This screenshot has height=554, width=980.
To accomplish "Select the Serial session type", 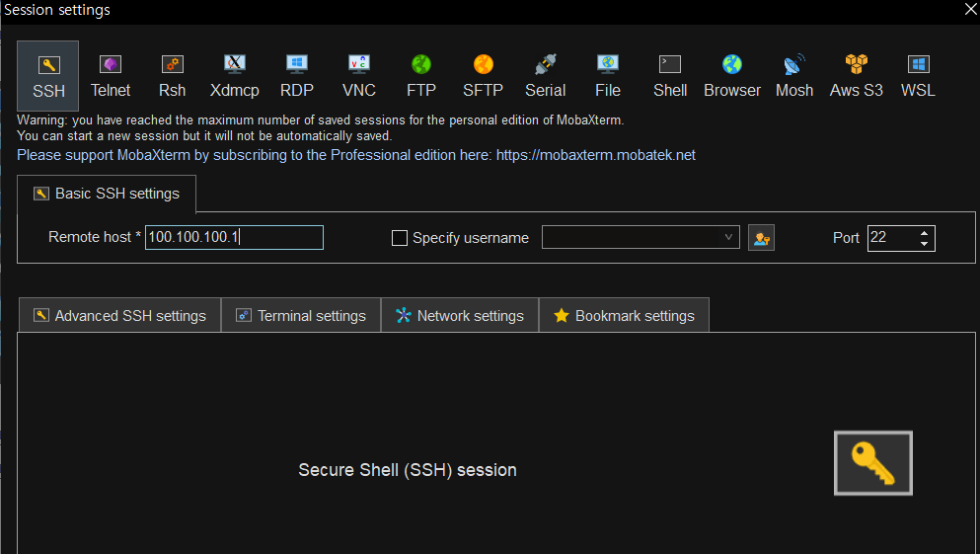I will point(545,76).
